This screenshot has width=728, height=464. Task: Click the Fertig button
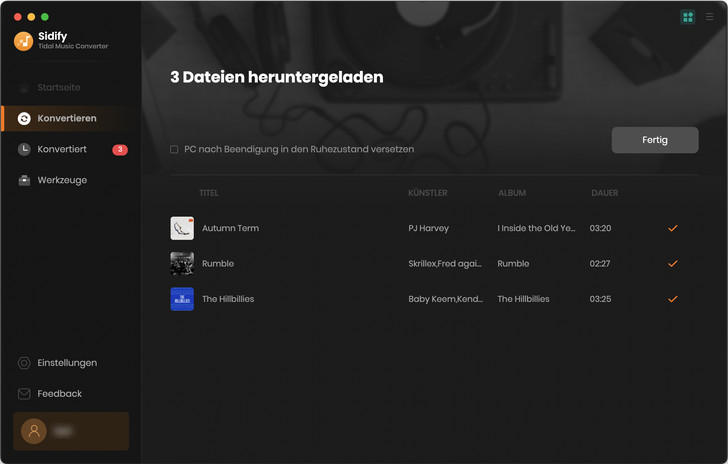(655, 140)
